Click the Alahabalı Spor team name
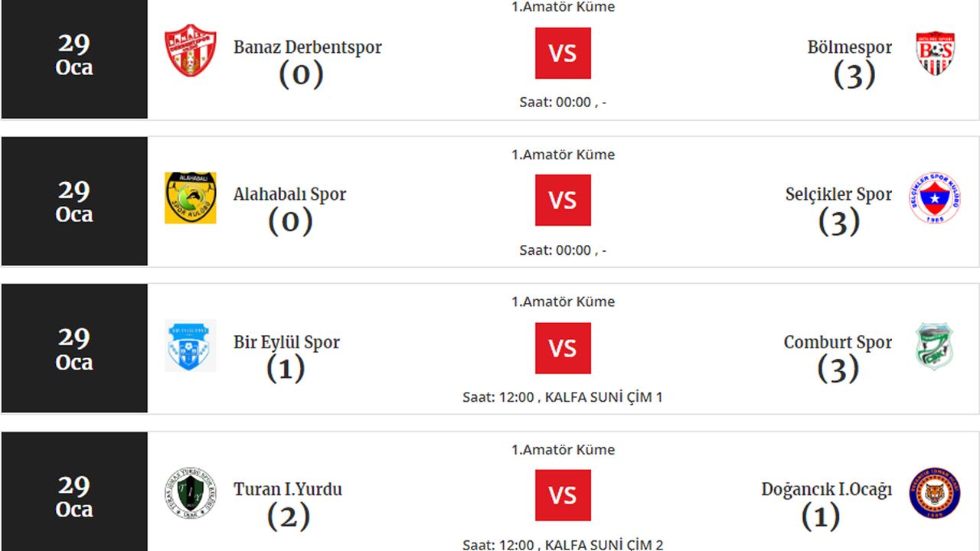The width and height of the screenshot is (980, 551). (289, 194)
